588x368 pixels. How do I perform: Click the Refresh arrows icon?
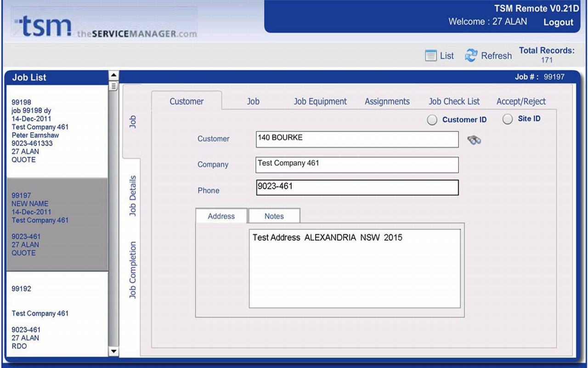coord(471,56)
